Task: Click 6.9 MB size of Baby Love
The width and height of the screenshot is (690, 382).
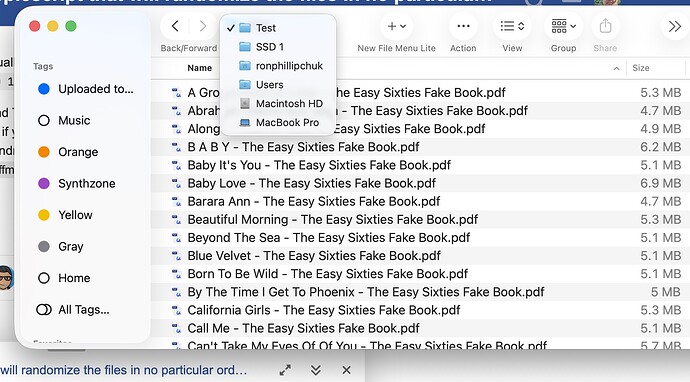Action: 661,183
